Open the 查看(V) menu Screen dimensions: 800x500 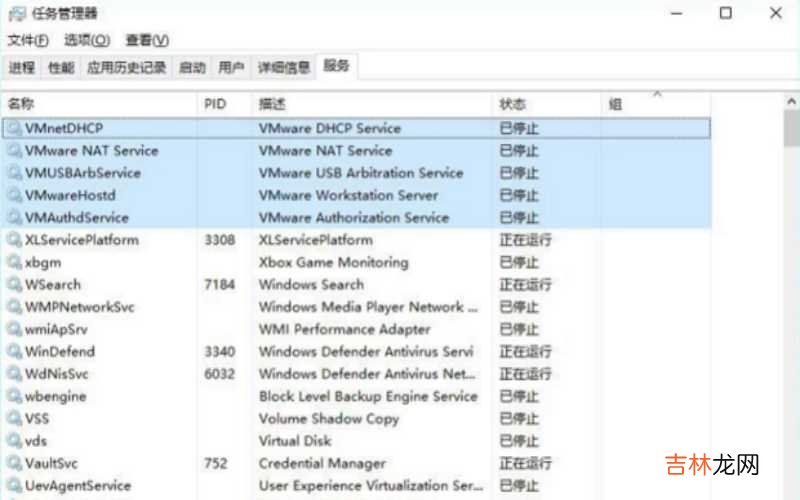(x=146, y=40)
